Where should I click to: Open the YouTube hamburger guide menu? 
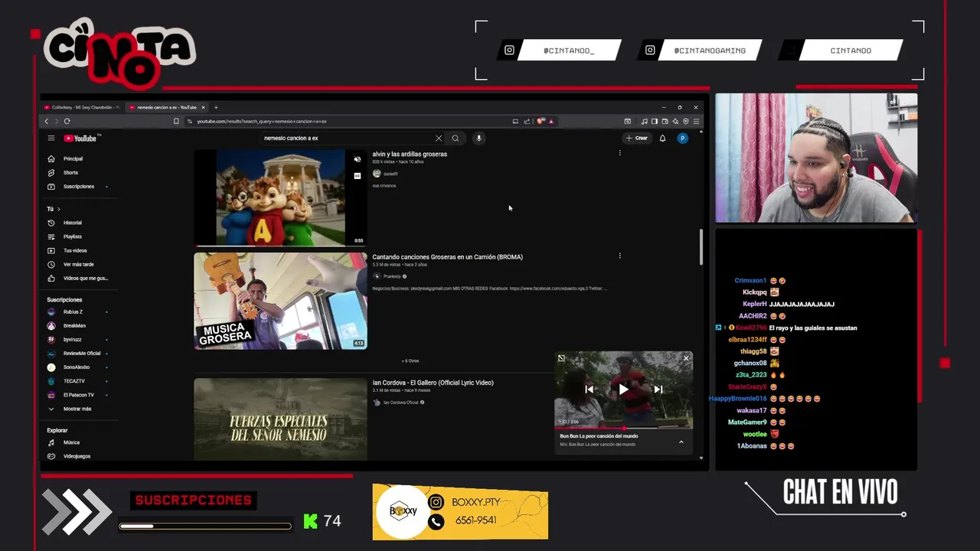51,139
